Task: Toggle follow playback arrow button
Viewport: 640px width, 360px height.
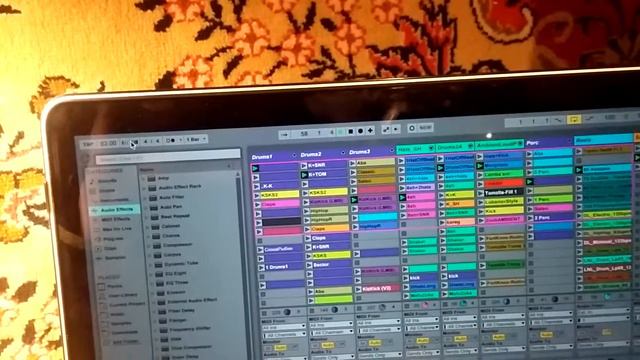Action: click(284, 134)
